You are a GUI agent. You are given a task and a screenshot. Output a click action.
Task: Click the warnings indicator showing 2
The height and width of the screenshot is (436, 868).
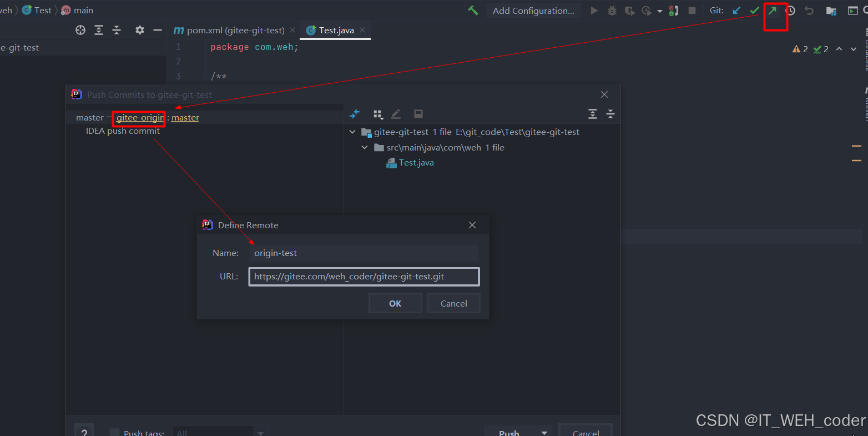coord(800,49)
